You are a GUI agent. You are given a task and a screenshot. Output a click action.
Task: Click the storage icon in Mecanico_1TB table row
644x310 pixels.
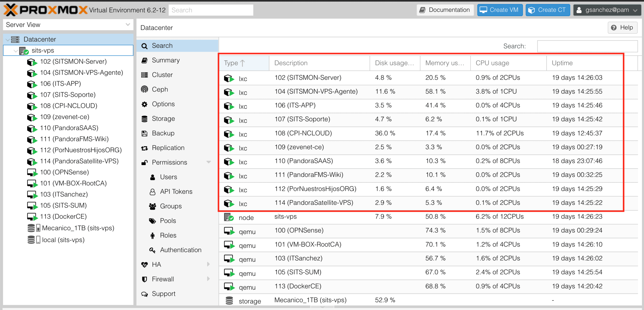tap(229, 300)
